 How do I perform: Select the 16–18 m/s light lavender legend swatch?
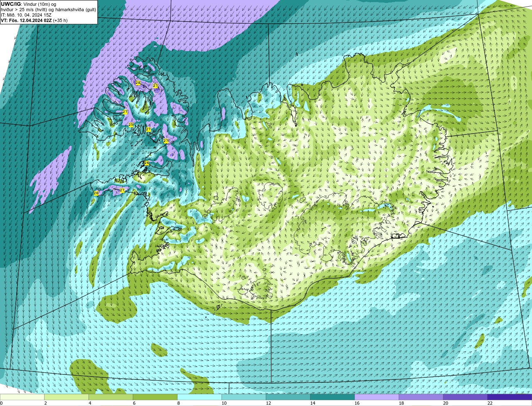click(x=377, y=397)
